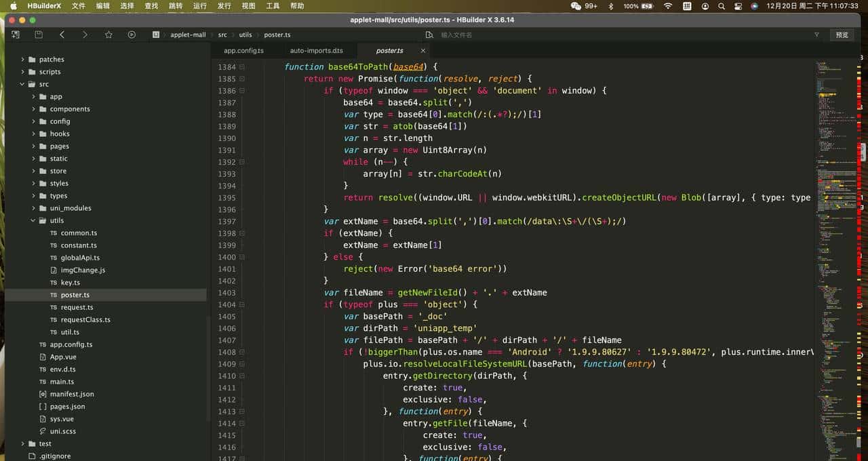
Task: Open WeChat from the macOS menu bar
Action: [576, 6]
